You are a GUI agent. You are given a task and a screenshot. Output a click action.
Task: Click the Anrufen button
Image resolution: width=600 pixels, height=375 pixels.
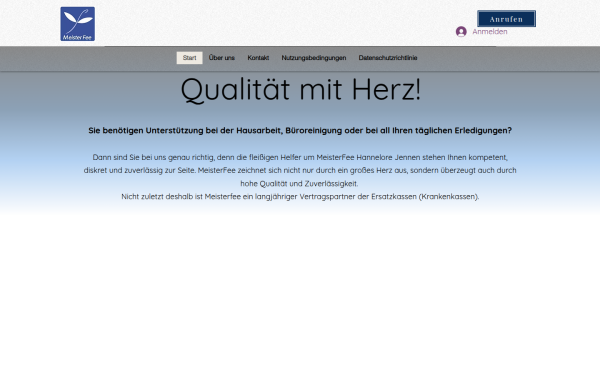pyautogui.click(x=506, y=19)
